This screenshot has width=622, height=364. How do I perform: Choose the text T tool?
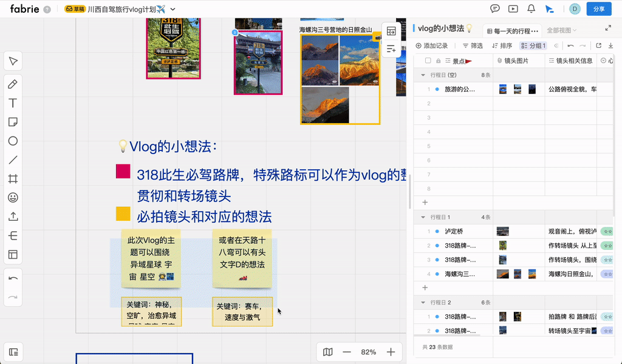click(x=13, y=103)
